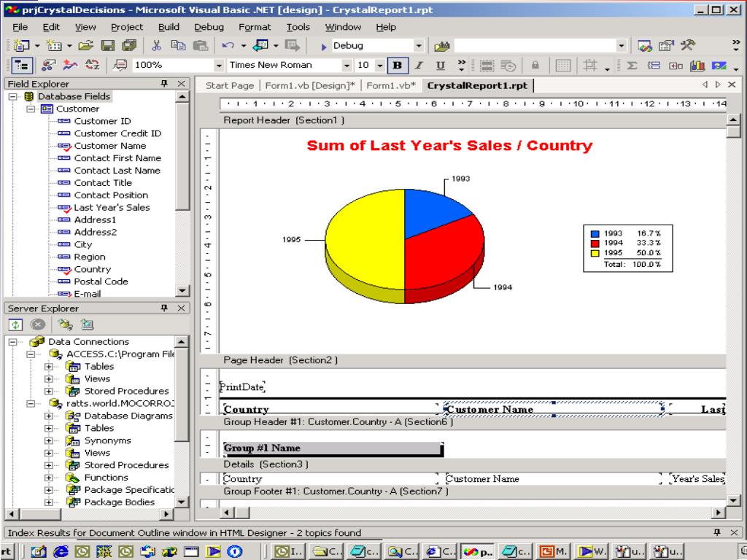The height and width of the screenshot is (560, 747).
Task: Click the Sort Order A-Z icon
Action: 93,65
